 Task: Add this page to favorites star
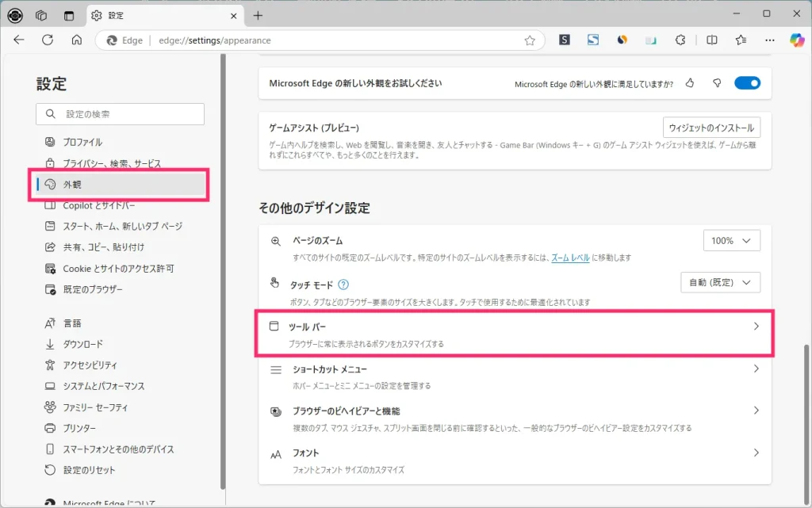coord(529,40)
